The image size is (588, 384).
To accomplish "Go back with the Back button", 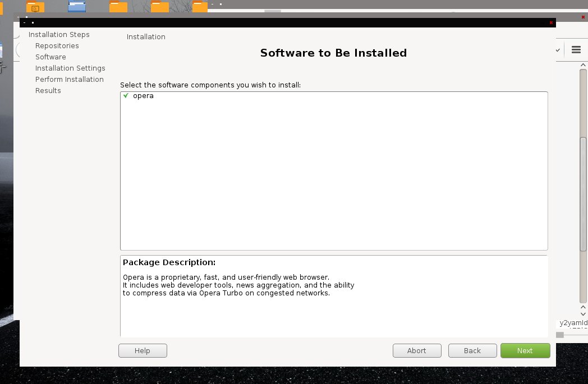I will click(472, 351).
